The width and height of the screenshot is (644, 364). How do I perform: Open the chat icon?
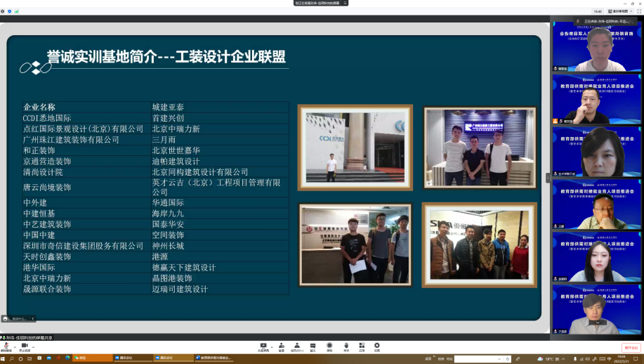click(313, 347)
